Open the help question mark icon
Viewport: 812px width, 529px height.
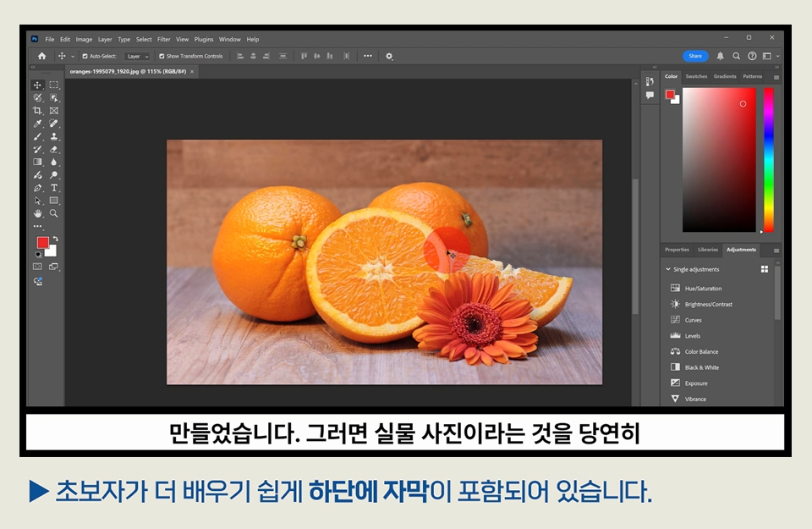point(752,56)
